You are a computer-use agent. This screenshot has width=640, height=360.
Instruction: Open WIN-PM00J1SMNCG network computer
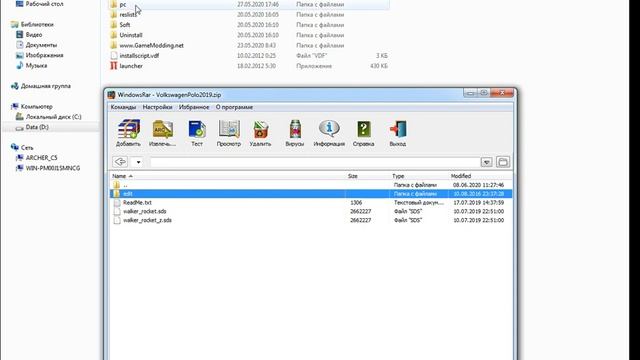coord(53,168)
